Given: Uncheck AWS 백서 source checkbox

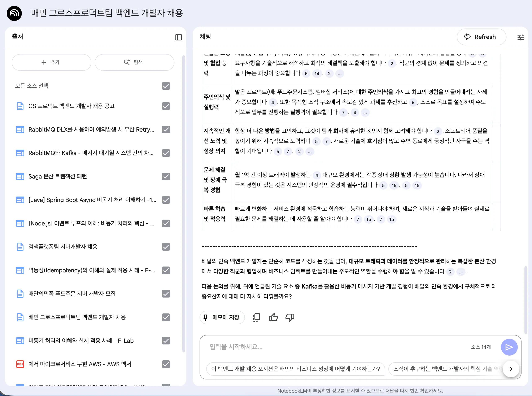Looking at the screenshot, I should pos(166,364).
